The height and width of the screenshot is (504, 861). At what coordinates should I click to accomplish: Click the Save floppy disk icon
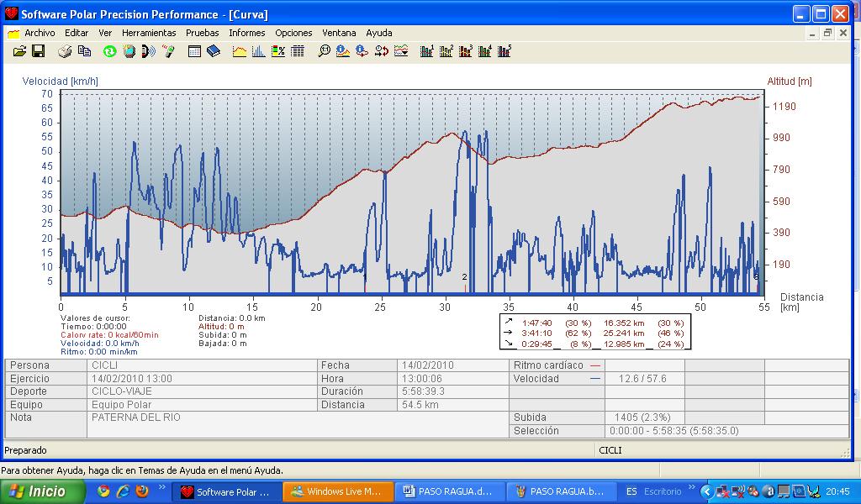click(x=38, y=51)
